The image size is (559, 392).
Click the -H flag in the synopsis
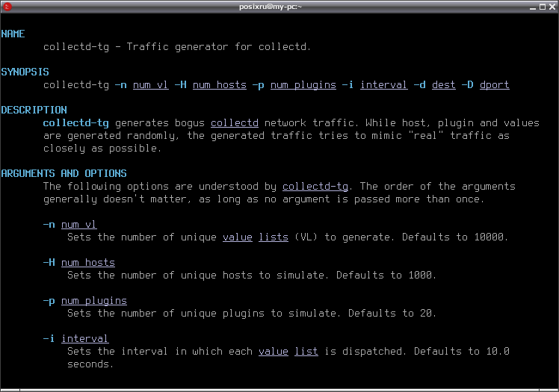pyautogui.click(x=180, y=85)
